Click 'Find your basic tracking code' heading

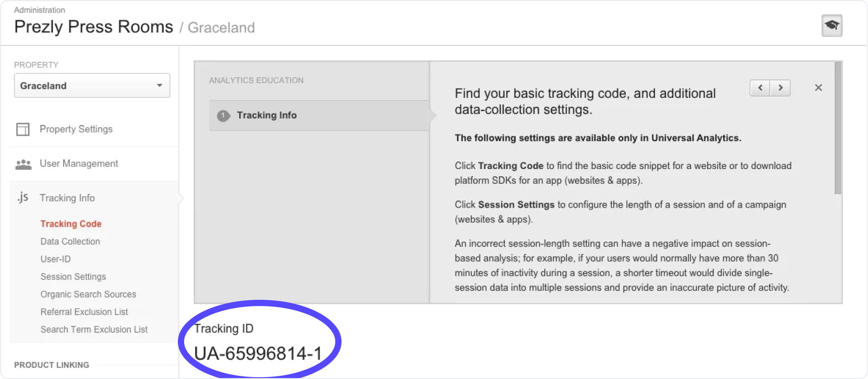[585, 101]
